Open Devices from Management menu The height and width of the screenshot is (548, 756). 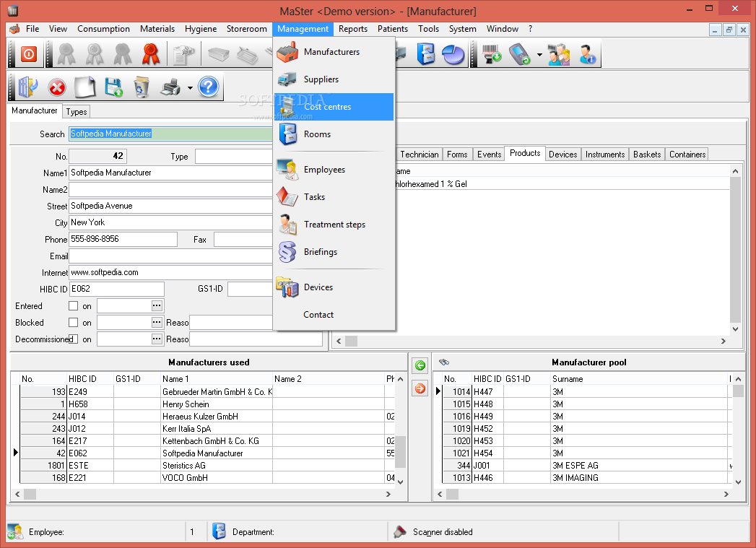click(334, 287)
